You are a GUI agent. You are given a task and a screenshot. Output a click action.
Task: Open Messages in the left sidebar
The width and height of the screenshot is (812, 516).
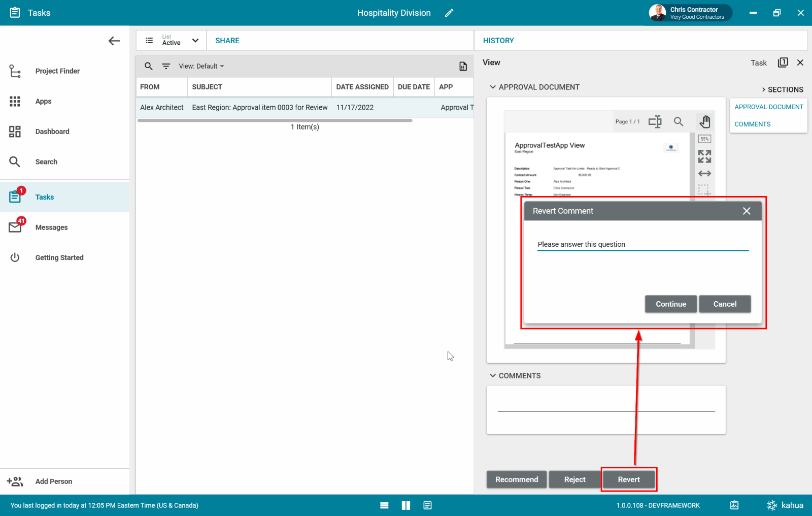coord(51,228)
